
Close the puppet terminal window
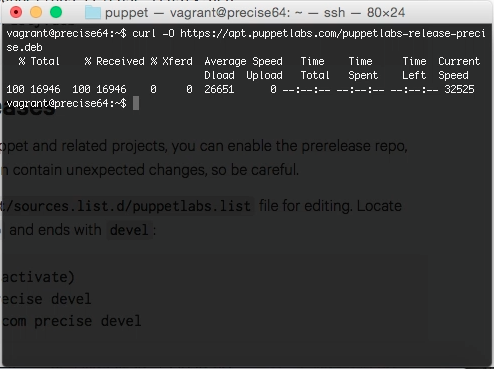pos(16,12)
